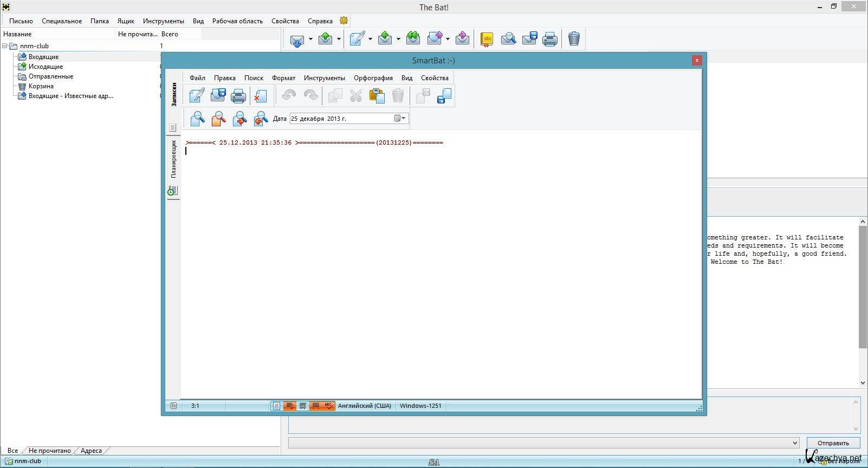
Task: Click the scissors cut icon in SmartBat
Action: coord(355,96)
